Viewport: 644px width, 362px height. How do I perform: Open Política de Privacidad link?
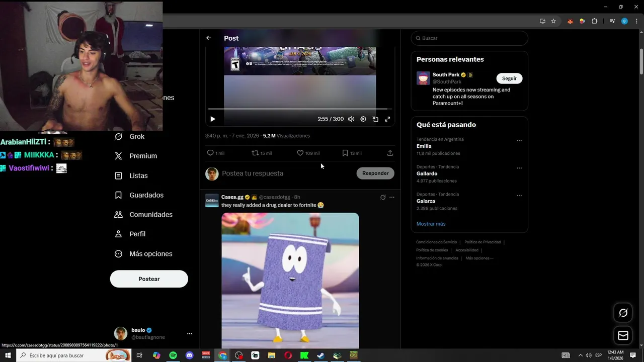pyautogui.click(x=482, y=242)
